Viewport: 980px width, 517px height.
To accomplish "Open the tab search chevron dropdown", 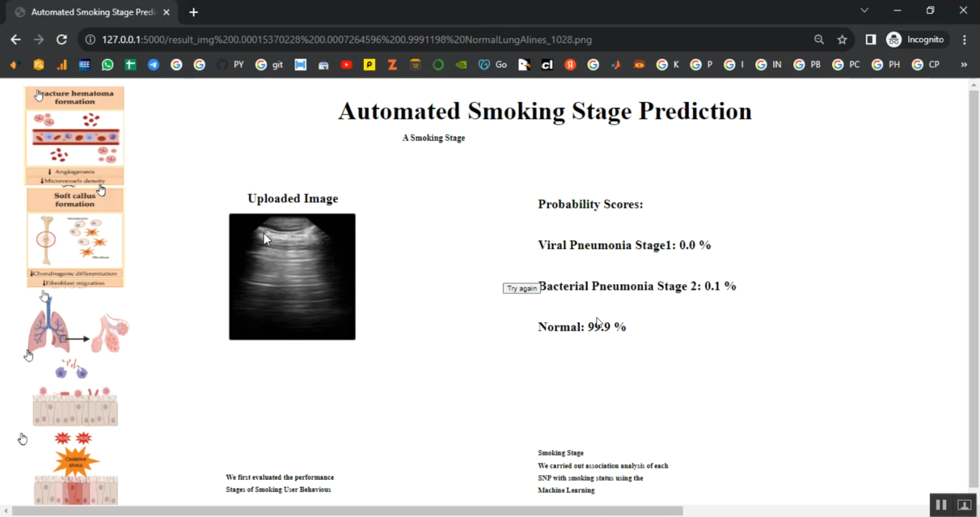I will [864, 10].
